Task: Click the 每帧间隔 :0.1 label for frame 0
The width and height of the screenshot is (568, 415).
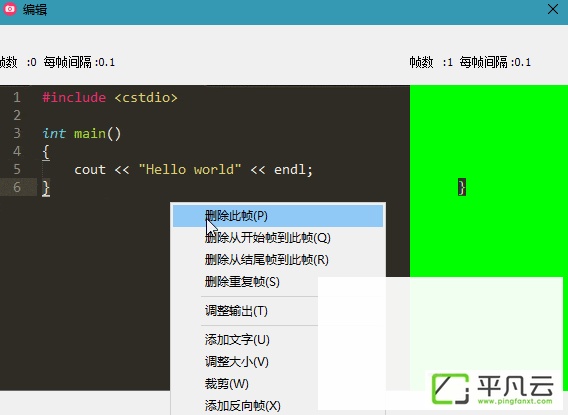Action: tap(79, 62)
